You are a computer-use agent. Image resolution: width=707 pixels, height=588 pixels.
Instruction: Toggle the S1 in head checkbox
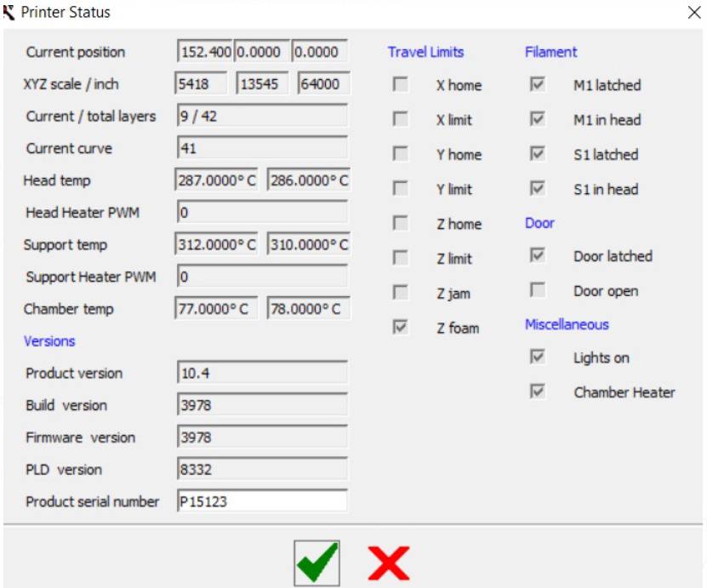pos(537,189)
